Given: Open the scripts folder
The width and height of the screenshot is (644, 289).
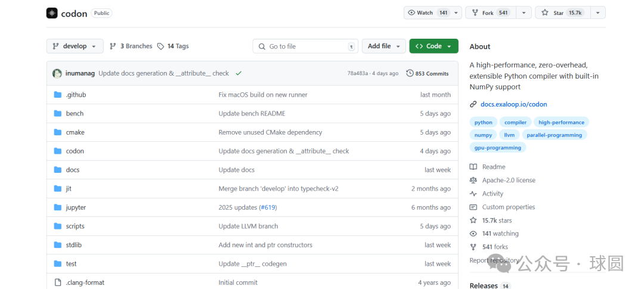Looking at the screenshot, I should (x=75, y=226).
